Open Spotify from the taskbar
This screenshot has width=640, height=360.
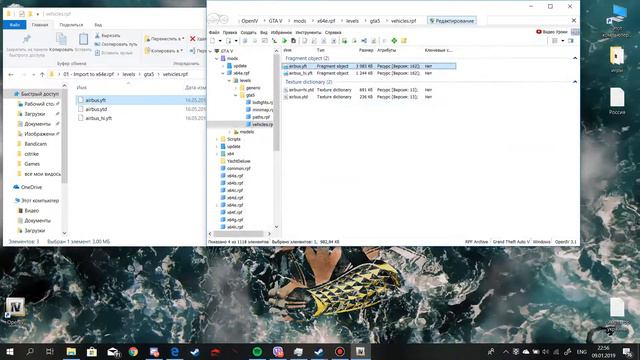pos(257,351)
